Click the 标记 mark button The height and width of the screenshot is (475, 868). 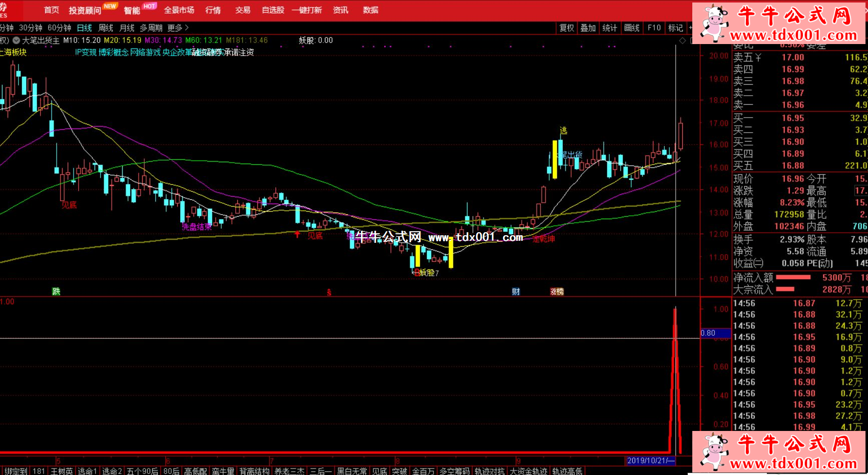pyautogui.click(x=675, y=28)
